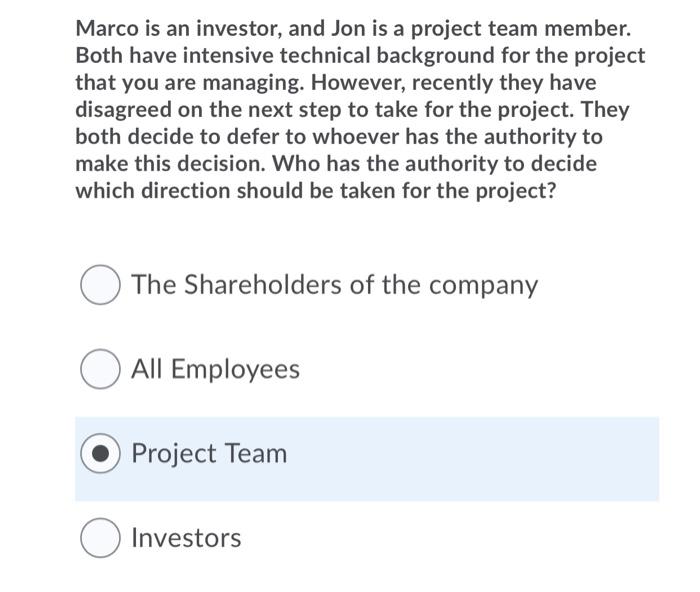The width and height of the screenshot is (700, 592).
Task: Click empty area of highlighted Project Team row
Action: [473, 459]
